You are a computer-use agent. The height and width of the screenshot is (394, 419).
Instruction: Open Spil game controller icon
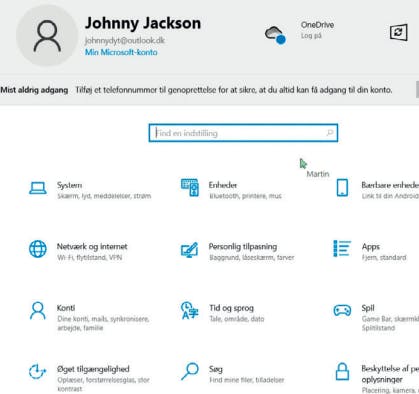(x=342, y=310)
